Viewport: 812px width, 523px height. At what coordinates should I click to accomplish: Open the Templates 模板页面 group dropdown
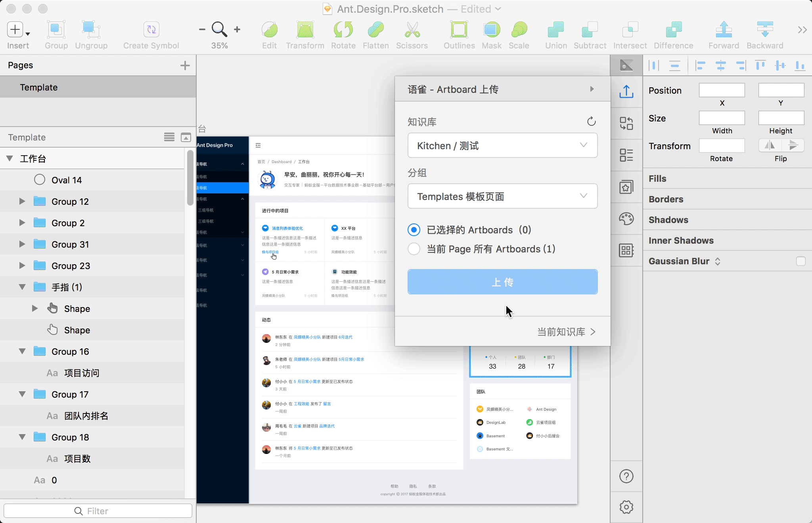point(502,196)
